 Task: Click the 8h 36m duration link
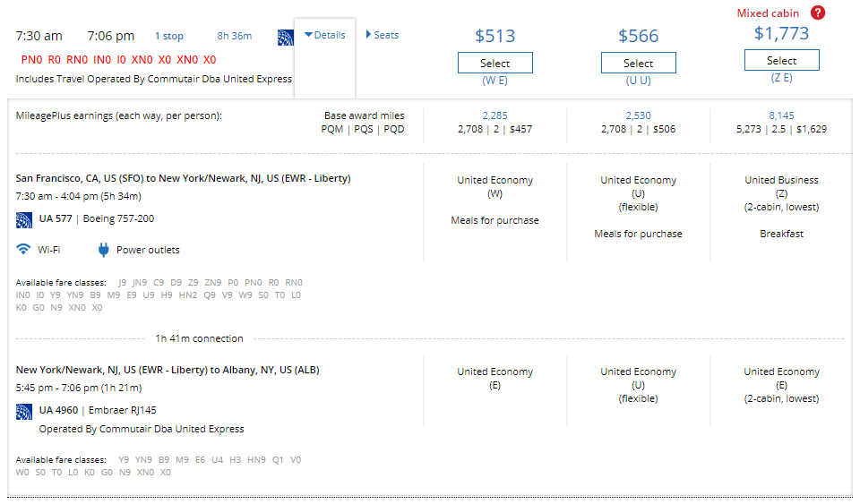(235, 37)
